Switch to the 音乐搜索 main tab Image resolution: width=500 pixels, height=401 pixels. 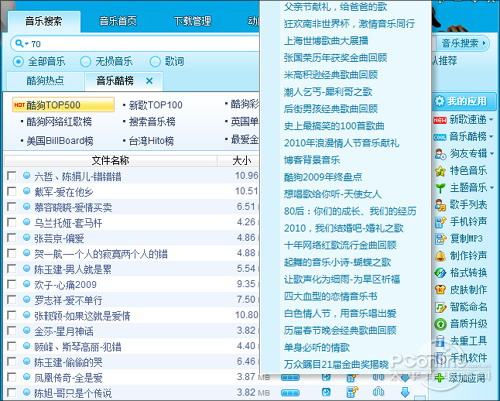click(44, 21)
